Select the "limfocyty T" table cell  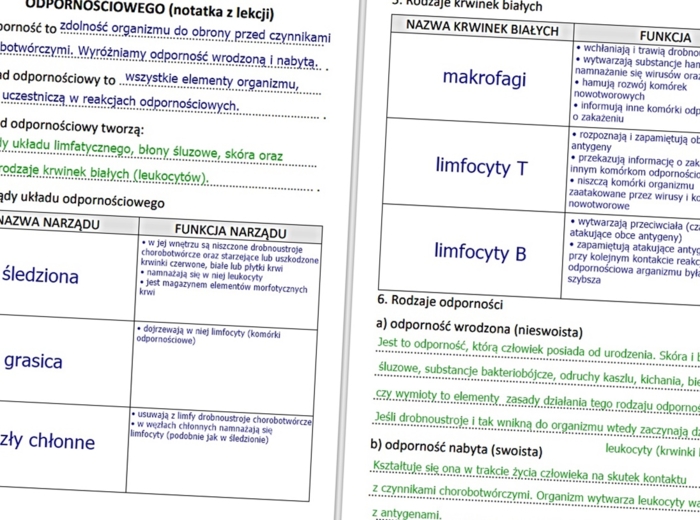click(x=481, y=166)
